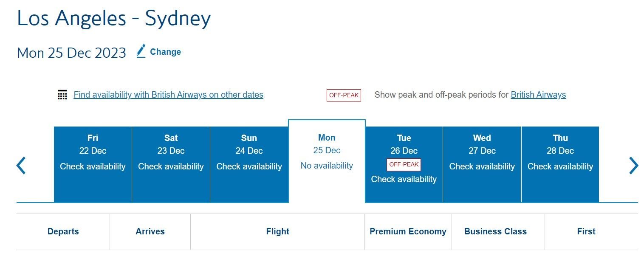Click the Premium Economy column header

408,231
